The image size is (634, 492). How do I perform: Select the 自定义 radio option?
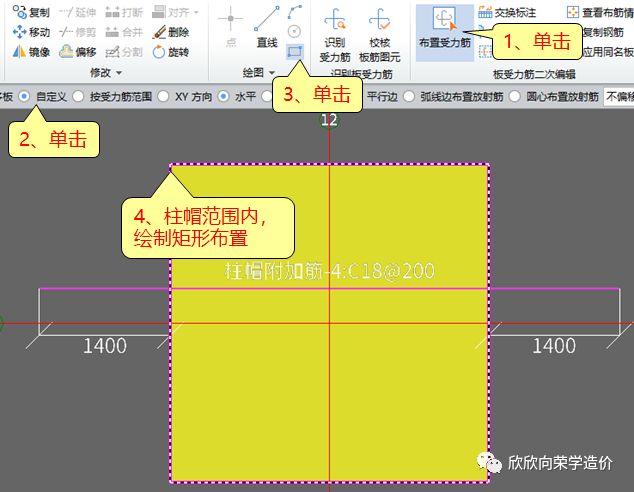(26, 97)
